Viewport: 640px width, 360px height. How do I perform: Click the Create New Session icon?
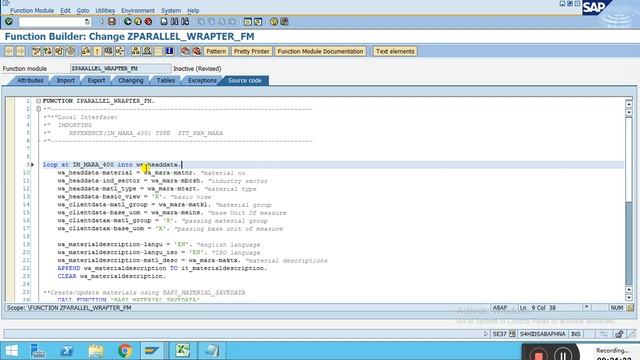(x=247, y=21)
